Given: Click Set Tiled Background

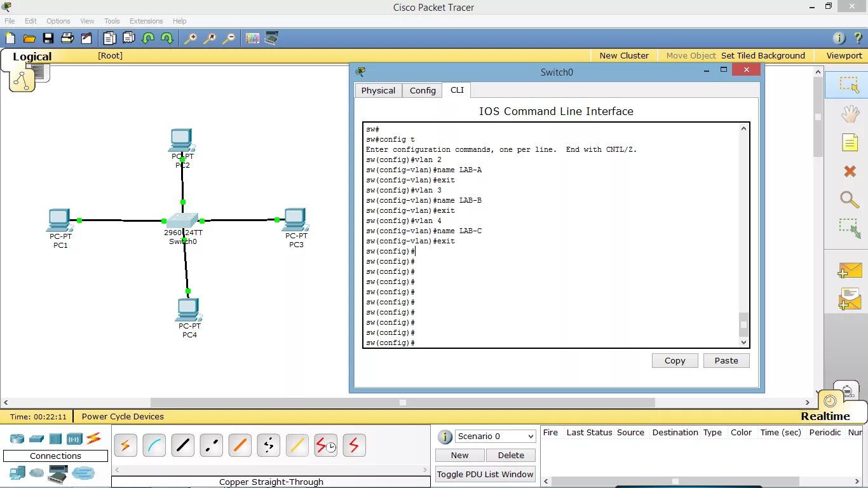Looking at the screenshot, I should [763, 55].
